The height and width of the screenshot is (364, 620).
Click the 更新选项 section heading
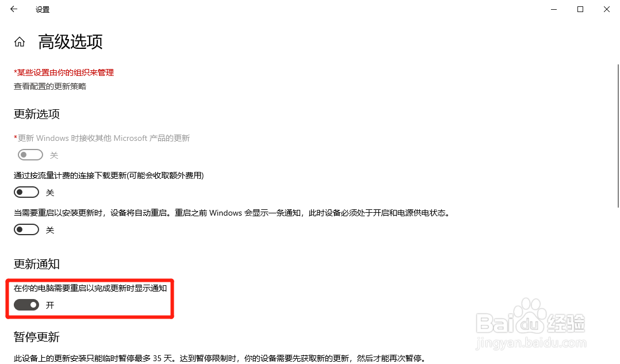point(36,114)
